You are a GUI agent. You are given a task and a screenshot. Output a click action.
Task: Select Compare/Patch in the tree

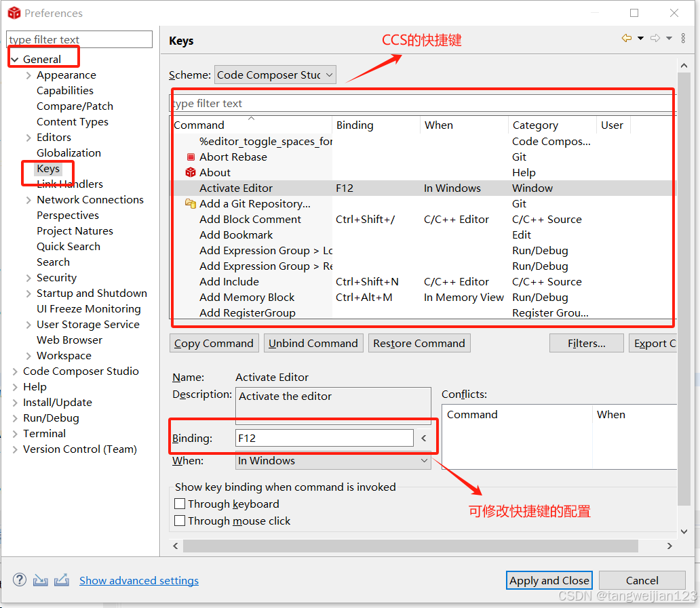[x=75, y=106]
